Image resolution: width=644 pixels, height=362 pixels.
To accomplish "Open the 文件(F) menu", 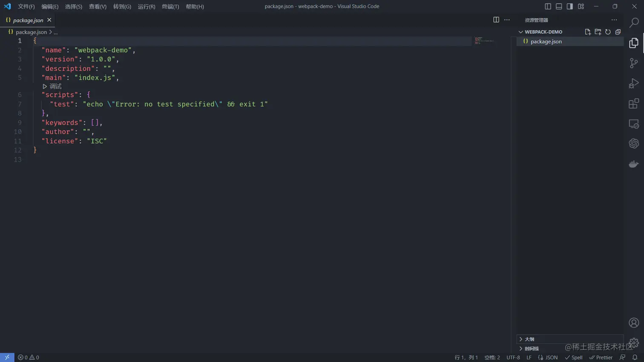I will pyautogui.click(x=26, y=6).
